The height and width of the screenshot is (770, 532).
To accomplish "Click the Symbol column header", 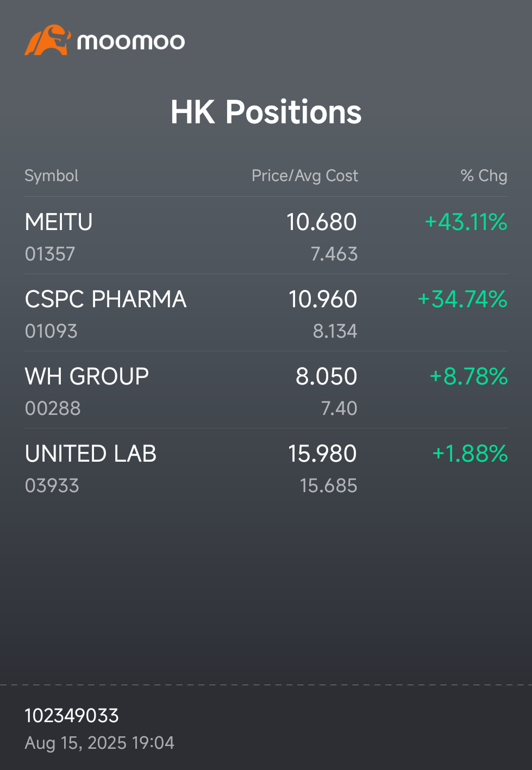I will tap(52, 176).
